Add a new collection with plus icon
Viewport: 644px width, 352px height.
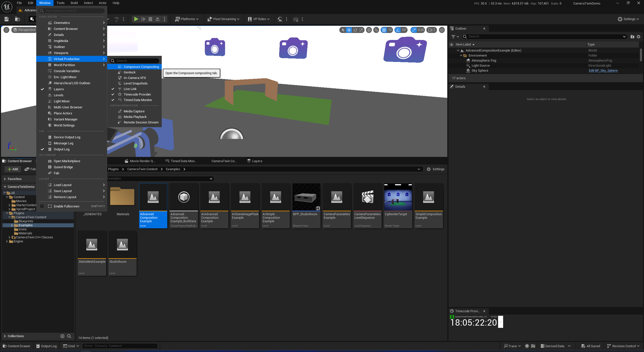(x=62, y=336)
